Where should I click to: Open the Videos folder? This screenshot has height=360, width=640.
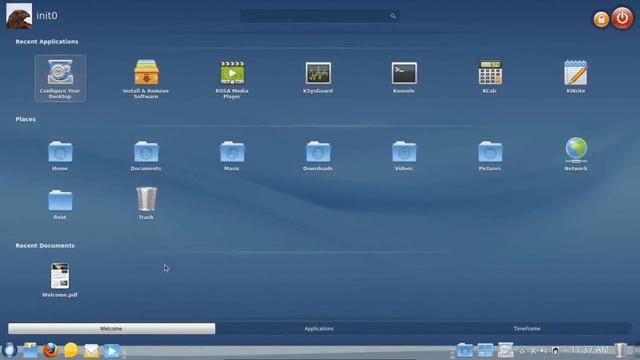pyautogui.click(x=404, y=156)
